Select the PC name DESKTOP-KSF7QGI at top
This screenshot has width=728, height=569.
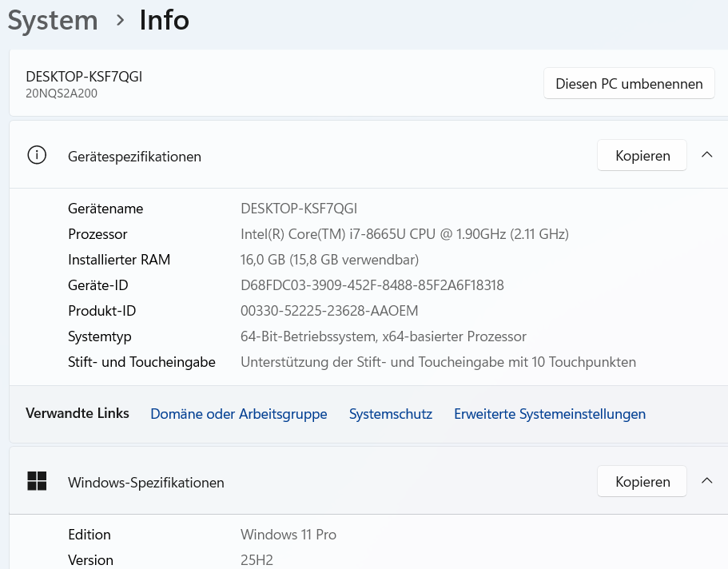(x=84, y=76)
